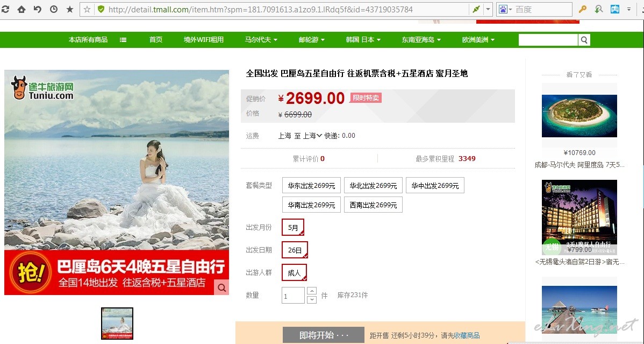644x344 pixels.
Task: Open the list icon beside 本店所有商品
Action: click(x=123, y=40)
